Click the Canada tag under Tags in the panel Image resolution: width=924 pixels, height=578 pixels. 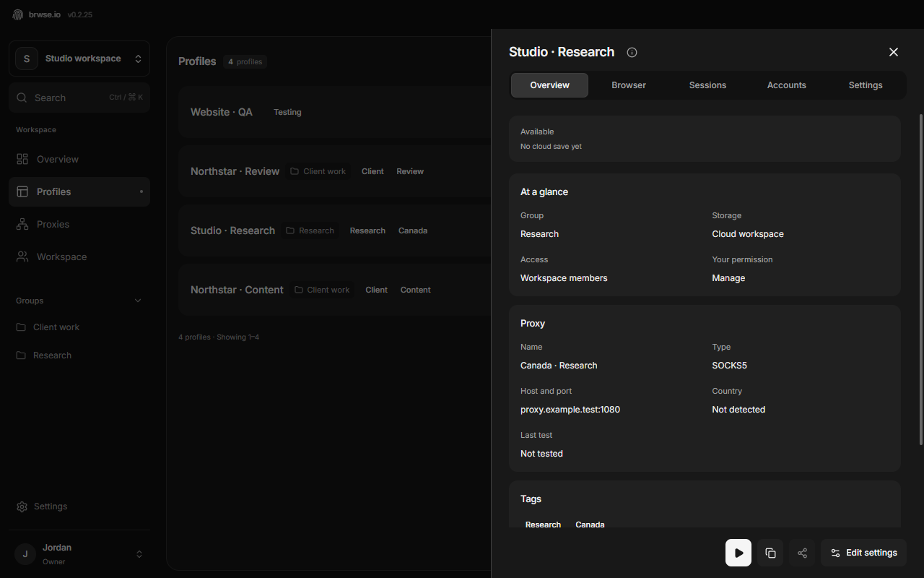(x=590, y=525)
